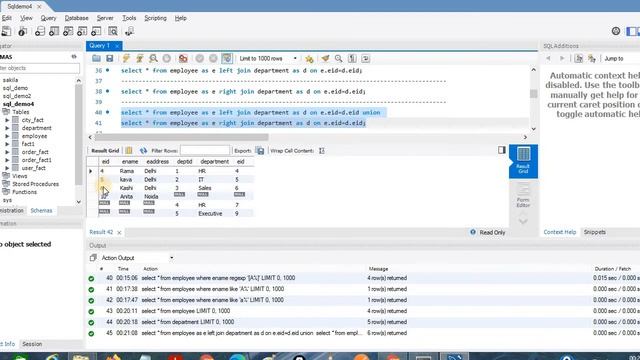Image resolution: width=640 pixels, height=360 pixels.
Task: Switch to the Snippets tab
Action: point(595,232)
